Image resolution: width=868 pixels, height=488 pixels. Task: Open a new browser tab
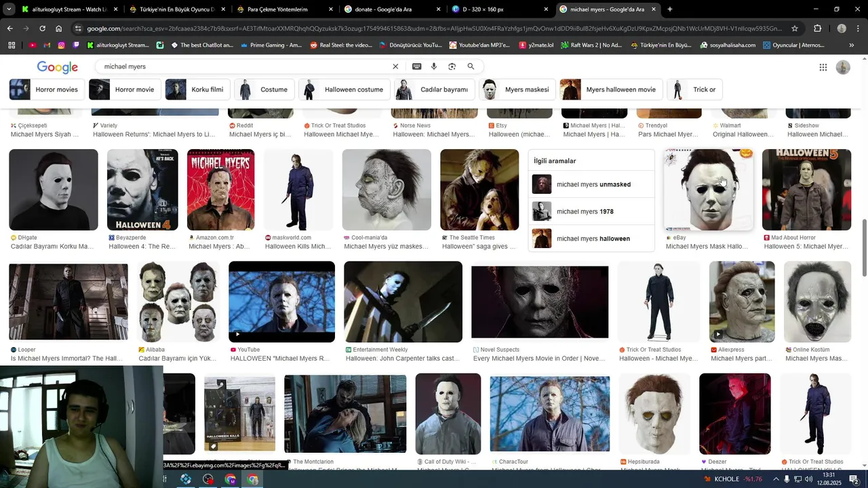coord(670,9)
